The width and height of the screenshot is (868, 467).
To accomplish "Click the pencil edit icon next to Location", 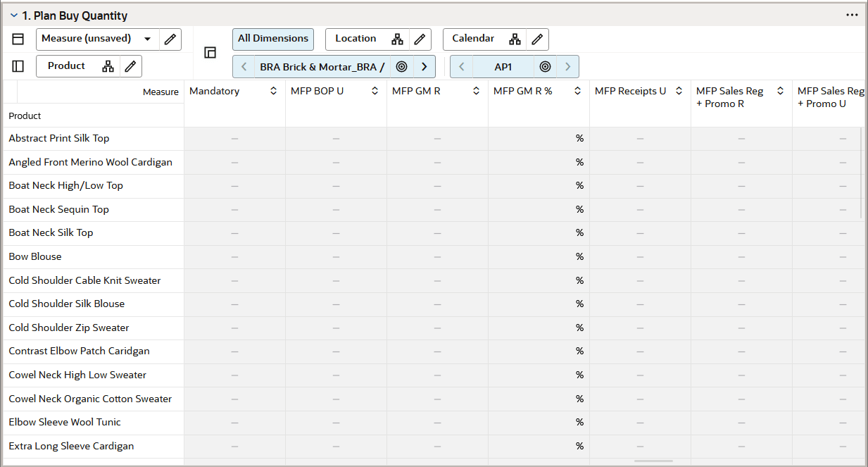I will pyautogui.click(x=420, y=39).
